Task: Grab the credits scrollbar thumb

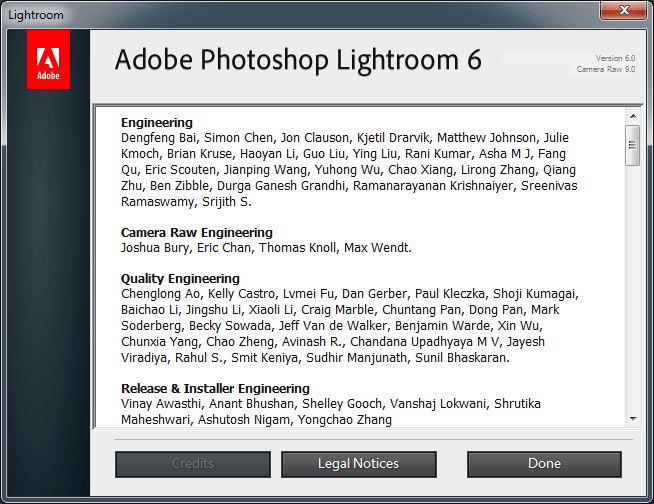Action: pyautogui.click(x=633, y=145)
